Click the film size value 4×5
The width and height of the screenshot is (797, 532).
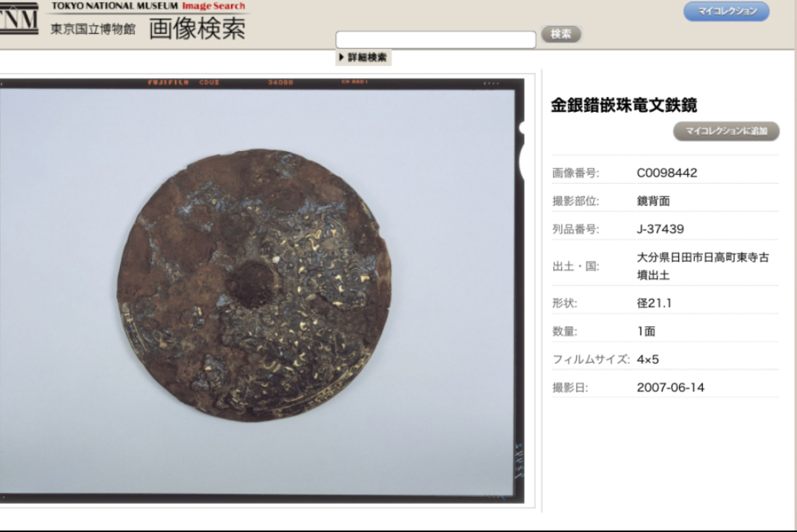tap(647, 359)
